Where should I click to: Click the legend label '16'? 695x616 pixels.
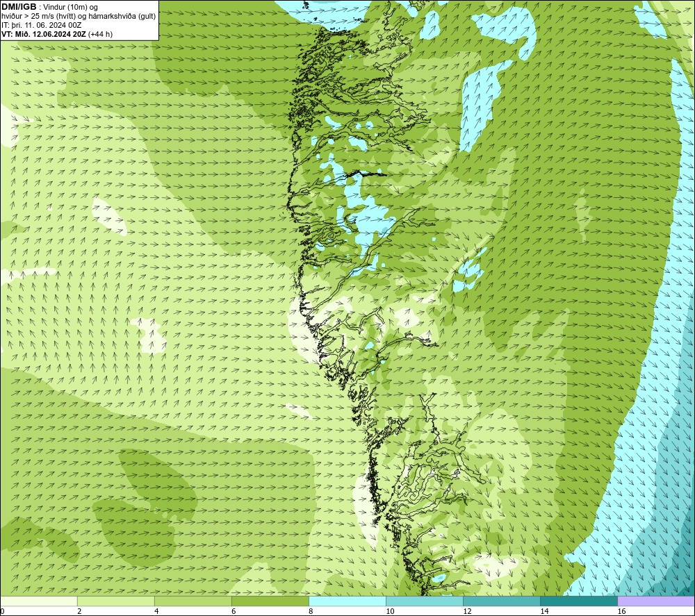(x=622, y=612)
